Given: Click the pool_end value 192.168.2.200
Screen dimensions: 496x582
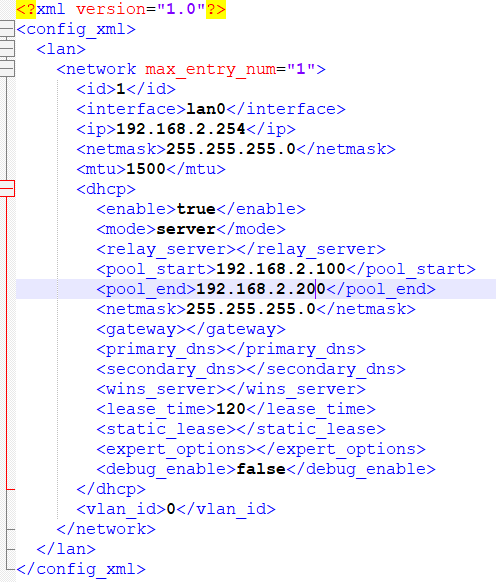Looking at the screenshot, I should point(261,290).
